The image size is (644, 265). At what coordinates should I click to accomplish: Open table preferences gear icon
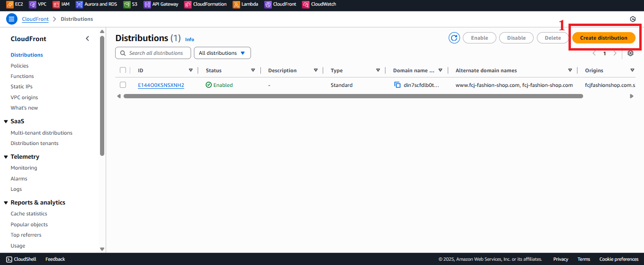coord(630,53)
